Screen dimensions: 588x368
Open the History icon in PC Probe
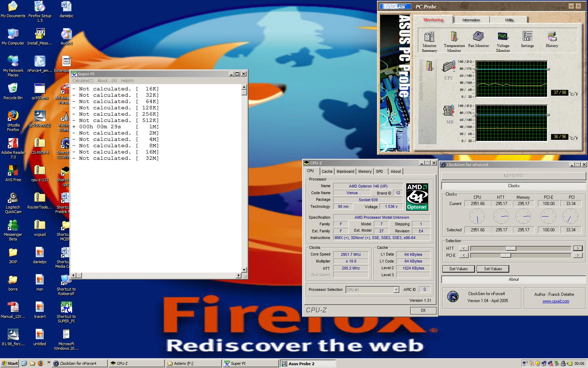click(552, 37)
